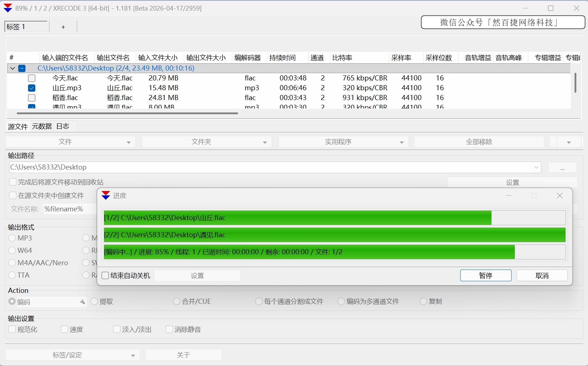The height and width of the screenshot is (366, 588).
Task: Open the 标签/设定 dropdown arrow icon
Action: click(133, 355)
